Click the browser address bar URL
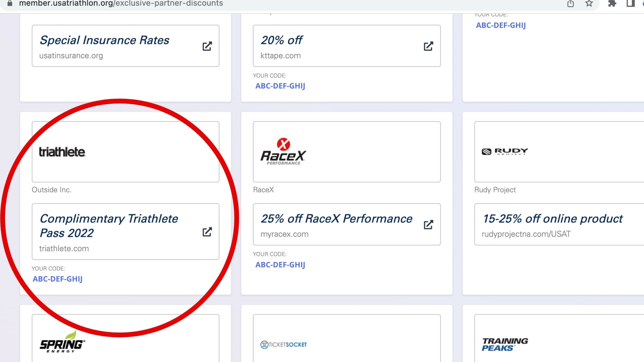This screenshot has width=644, height=362. coord(121,3)
